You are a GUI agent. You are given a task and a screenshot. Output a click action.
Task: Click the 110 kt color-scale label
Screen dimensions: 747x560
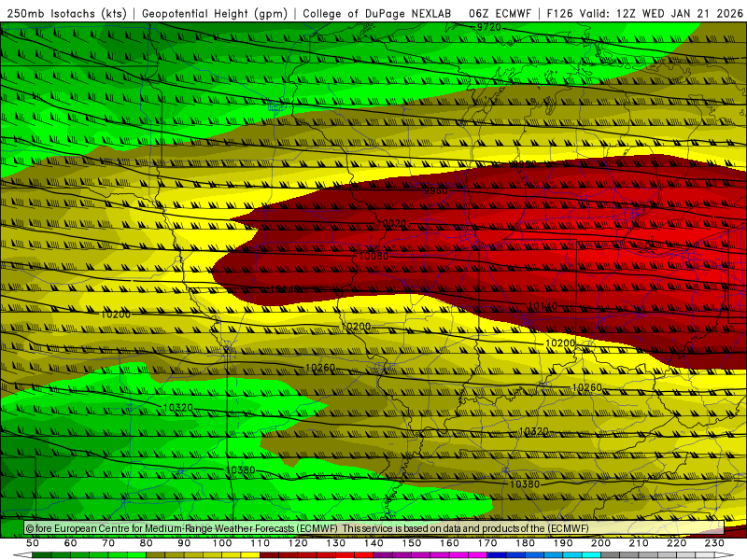pos(260,543)
